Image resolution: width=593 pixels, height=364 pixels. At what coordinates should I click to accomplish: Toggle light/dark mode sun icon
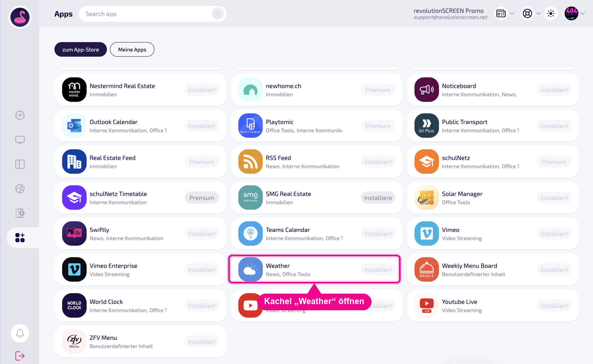coord(551,14)
